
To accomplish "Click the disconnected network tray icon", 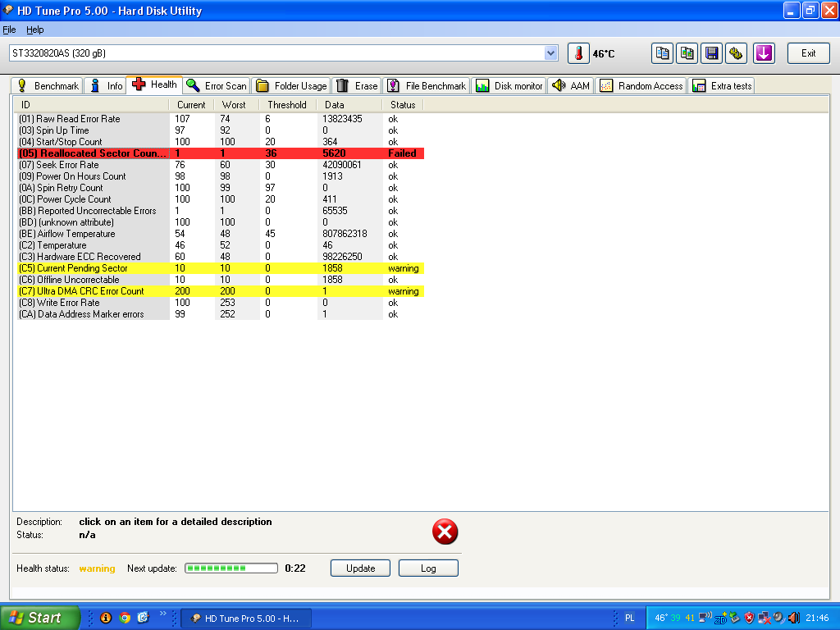I will click(765, 619).
